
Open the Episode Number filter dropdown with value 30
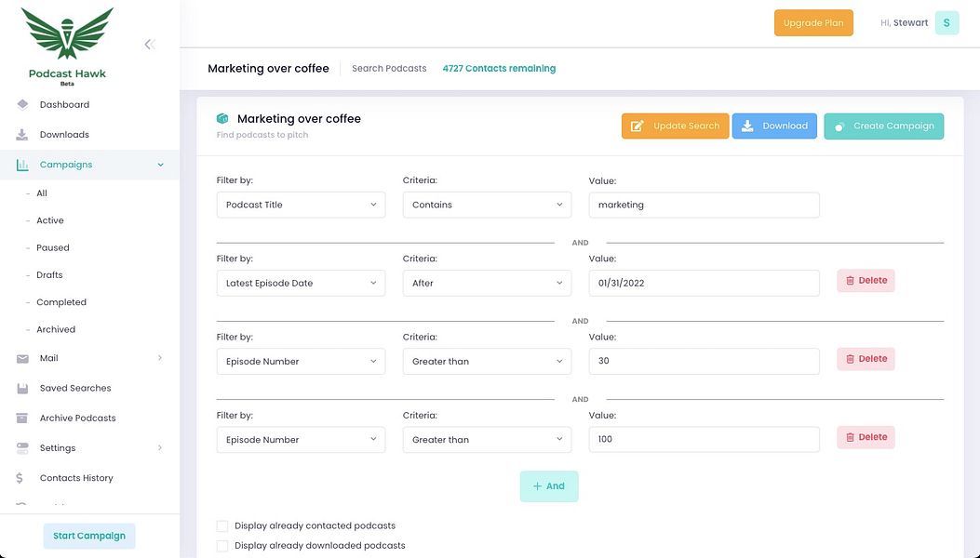coord(301,361)
